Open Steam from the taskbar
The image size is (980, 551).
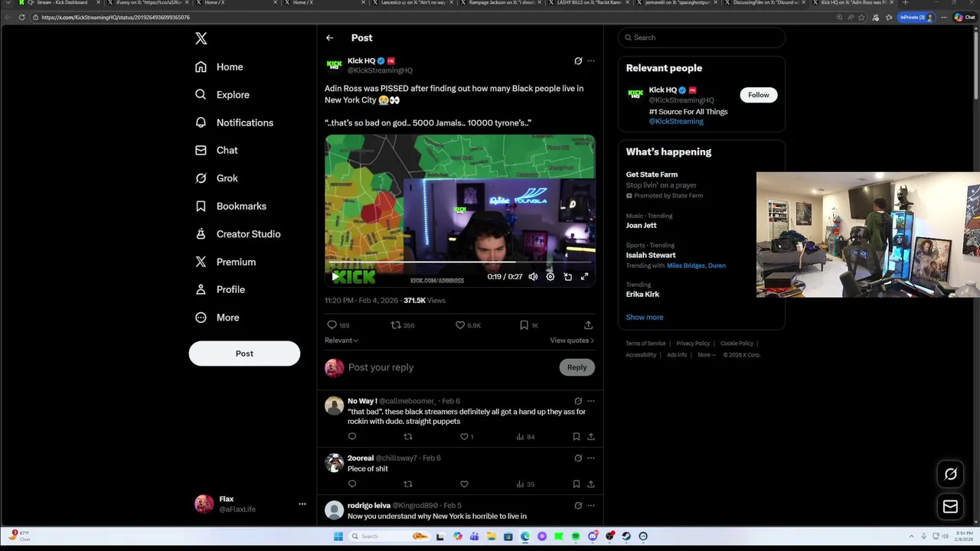tap(626, 536)
